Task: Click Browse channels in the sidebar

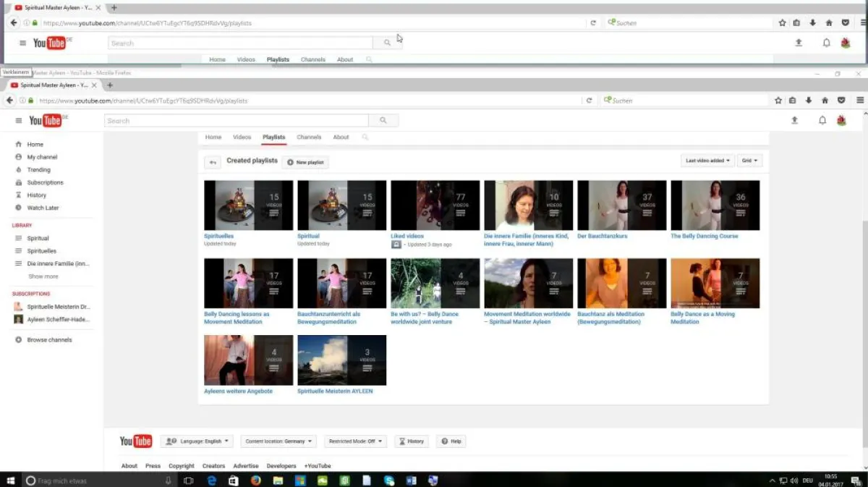Action: coord(49,340)
